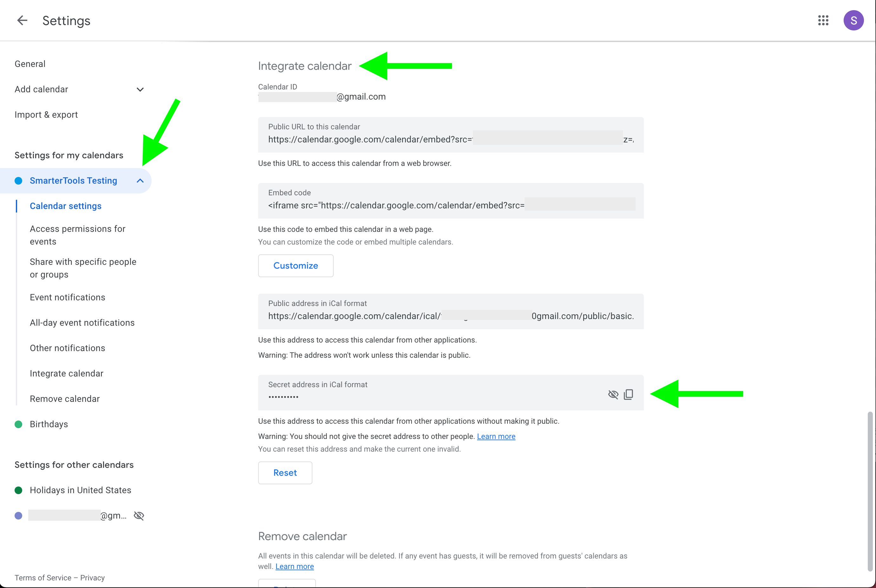Select Event notifications in the sidebar

pos(68,297)
